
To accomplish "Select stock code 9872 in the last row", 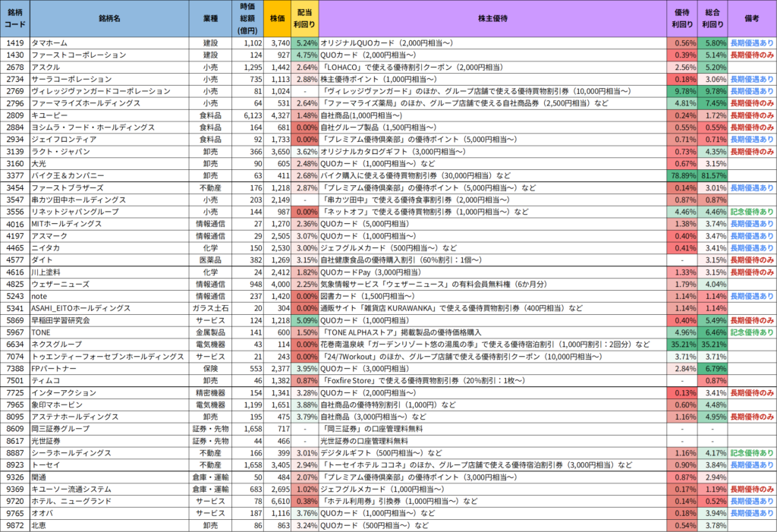I will (15, 525).
